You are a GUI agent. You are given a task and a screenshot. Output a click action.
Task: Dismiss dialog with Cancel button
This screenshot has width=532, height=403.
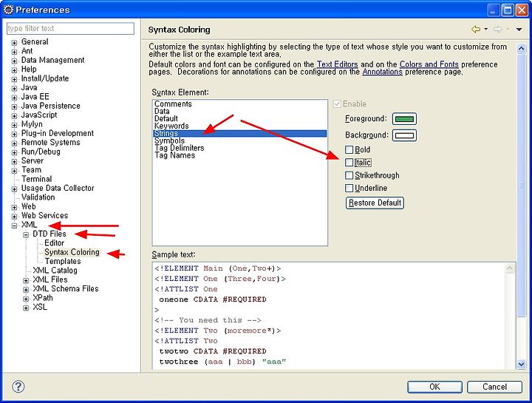494,387
